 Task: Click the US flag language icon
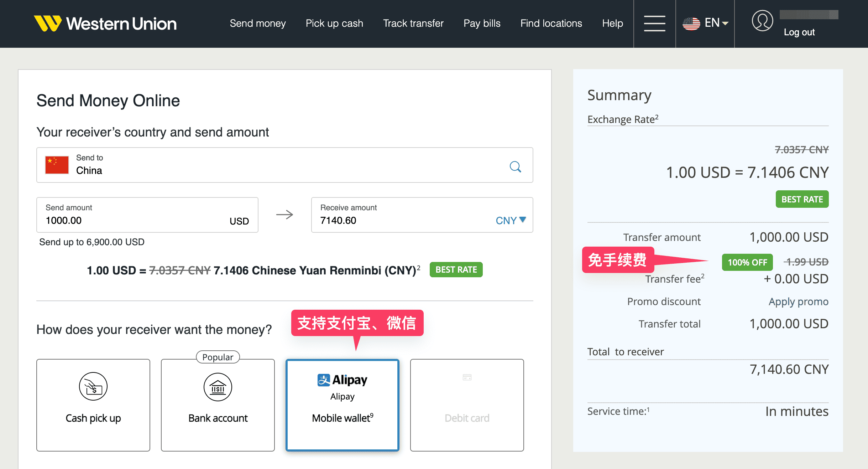coord(691,24)
